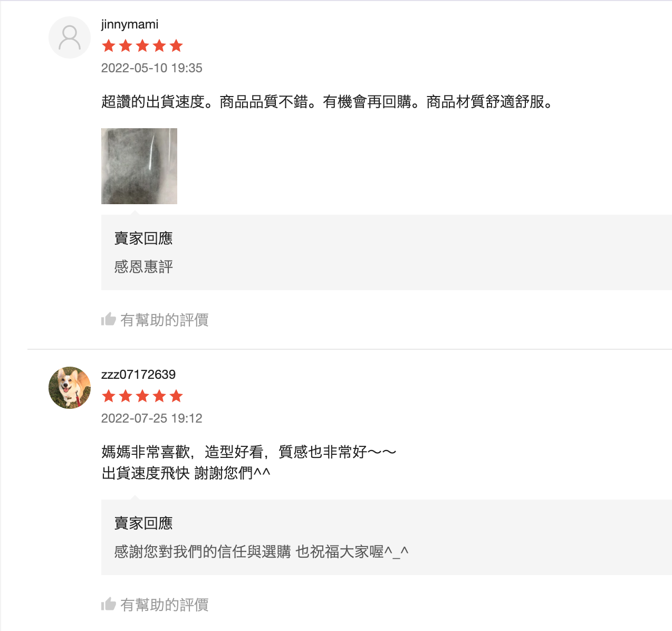Viewport: 672px width, 631px height.
Task: Click the seller reply thanking for trust
Action: (261, 550)
